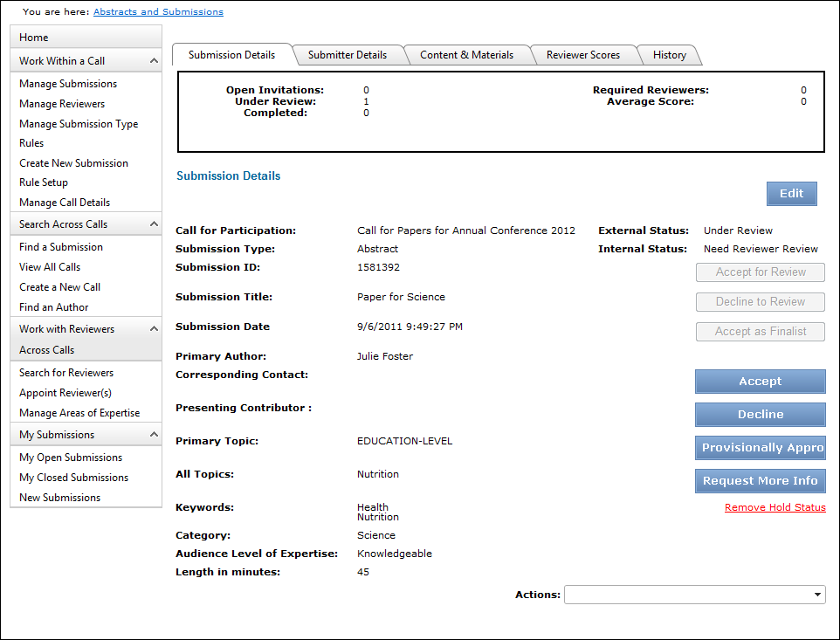
Task: Open the Content & Materials tab
Action: point(466,55)
